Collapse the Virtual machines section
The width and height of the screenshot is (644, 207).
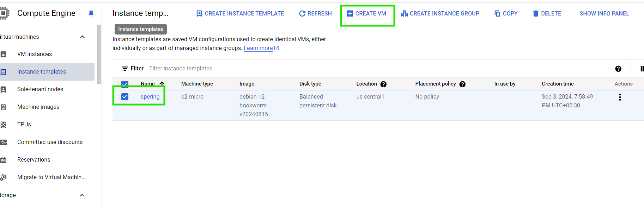[x=82, y=37]
